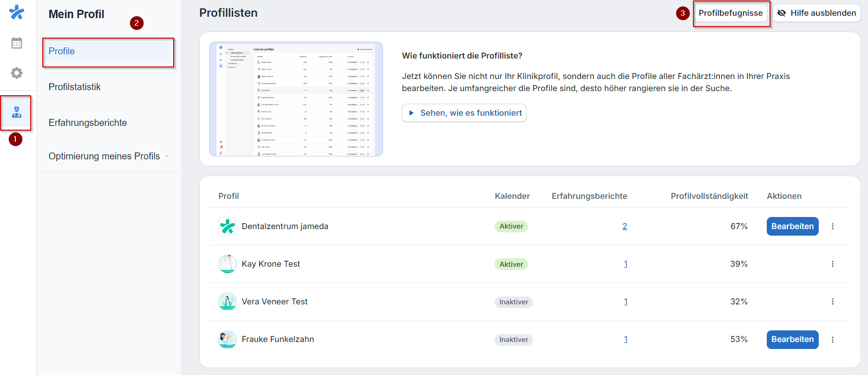Screen dimensions: 868x375
Task: Click Vera Veneer Test avatar image
Action: (228, 302)
